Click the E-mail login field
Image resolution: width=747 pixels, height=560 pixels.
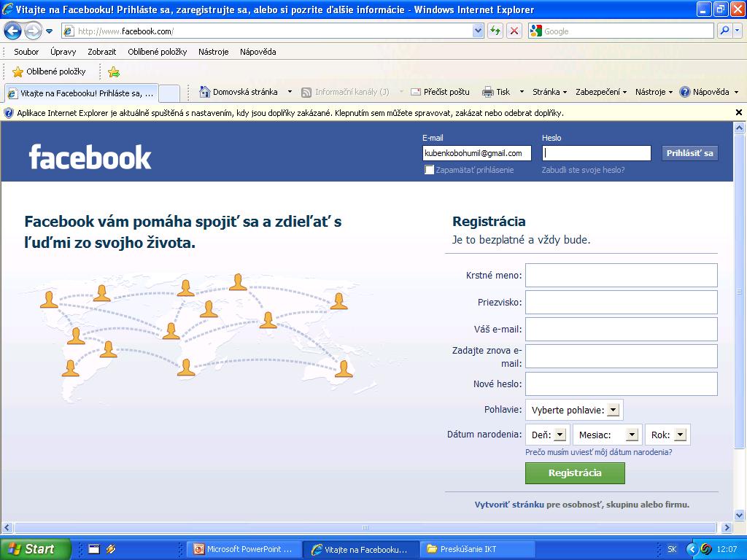(x=476, y=153)
